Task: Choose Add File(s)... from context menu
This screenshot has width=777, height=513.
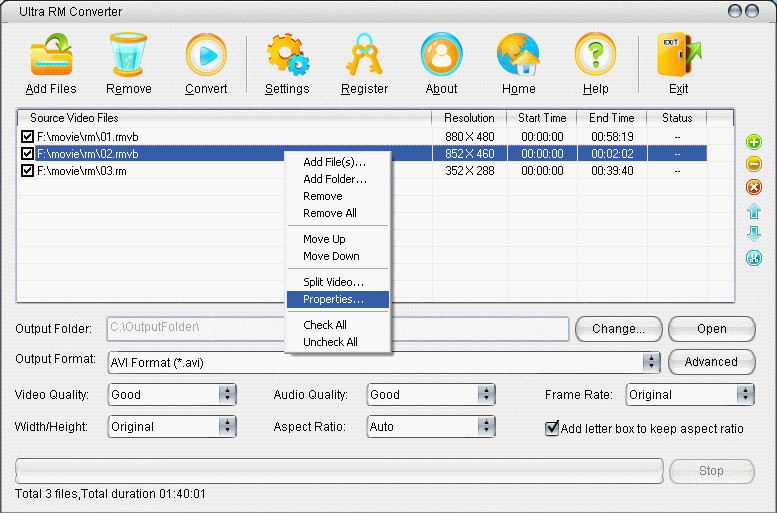Action: pyautogui.click(x=338, y=162)
